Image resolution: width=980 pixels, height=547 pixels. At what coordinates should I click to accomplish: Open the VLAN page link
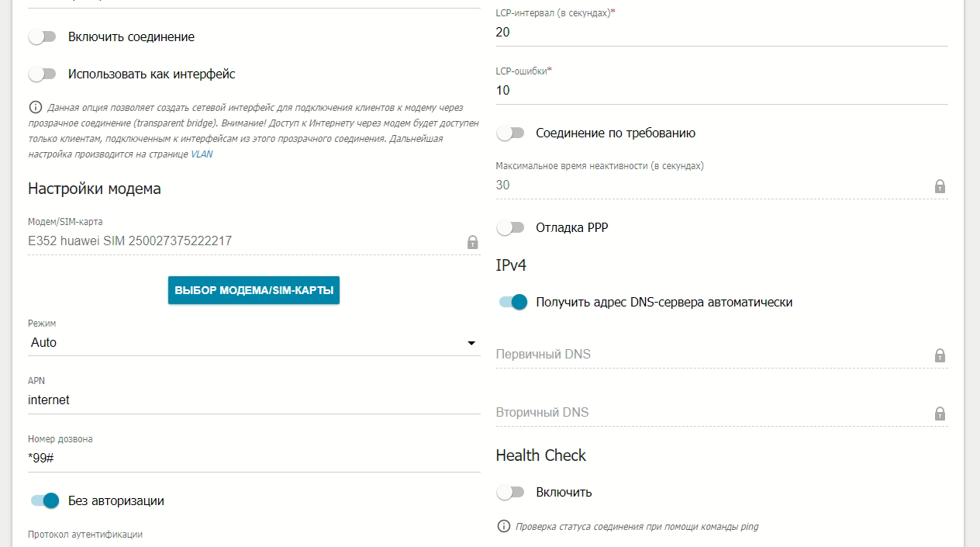(202, 154)
